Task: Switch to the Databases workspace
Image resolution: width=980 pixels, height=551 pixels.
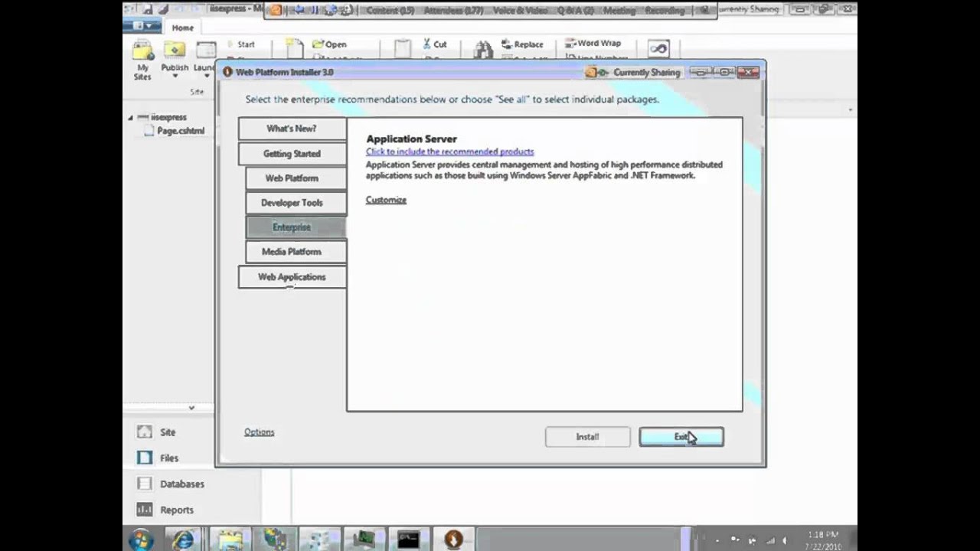Action: [x=171, y=484]
